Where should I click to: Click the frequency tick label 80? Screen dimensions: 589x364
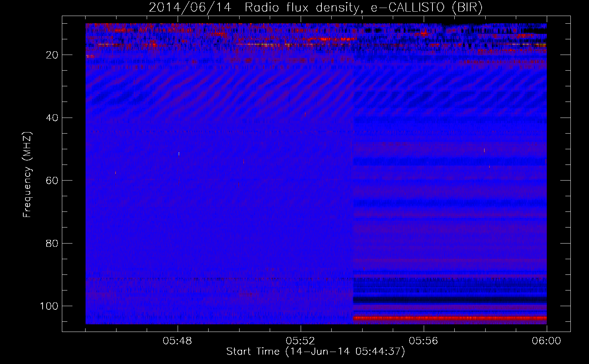52,244
